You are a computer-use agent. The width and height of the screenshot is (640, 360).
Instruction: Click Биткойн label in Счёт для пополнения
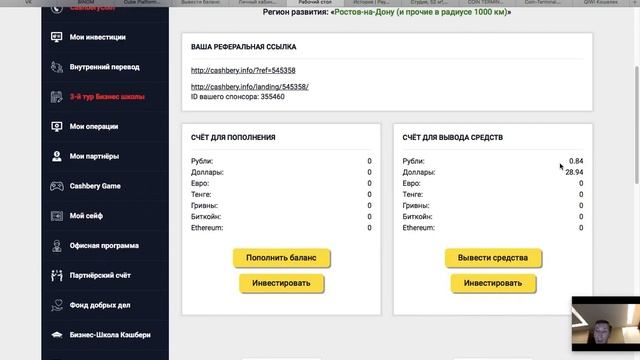[x=206, y=217]
